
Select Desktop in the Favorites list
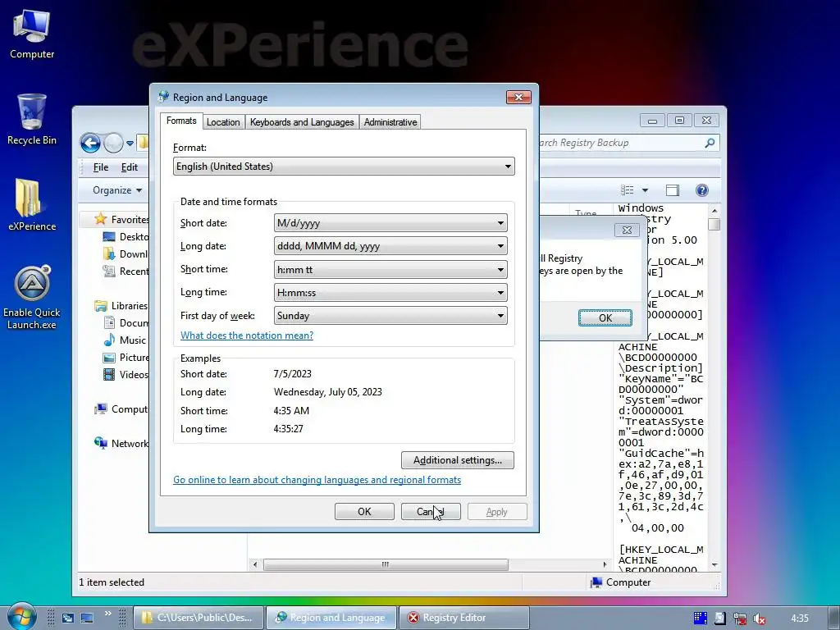126,237
